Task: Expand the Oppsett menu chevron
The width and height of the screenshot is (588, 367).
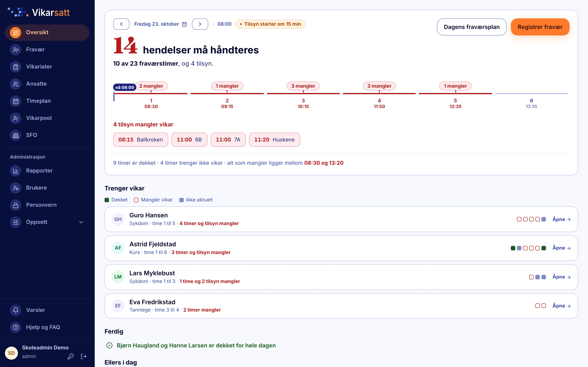Action: [81, 222]
